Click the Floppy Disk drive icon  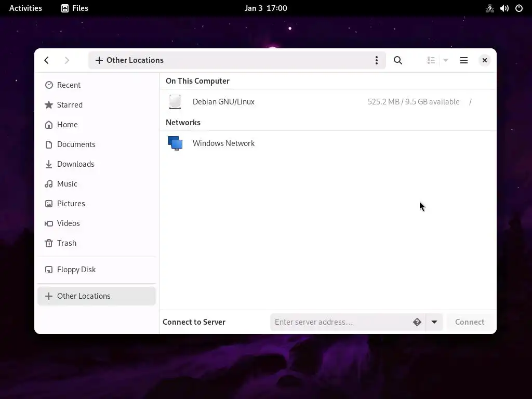click(x=49, y=270)
